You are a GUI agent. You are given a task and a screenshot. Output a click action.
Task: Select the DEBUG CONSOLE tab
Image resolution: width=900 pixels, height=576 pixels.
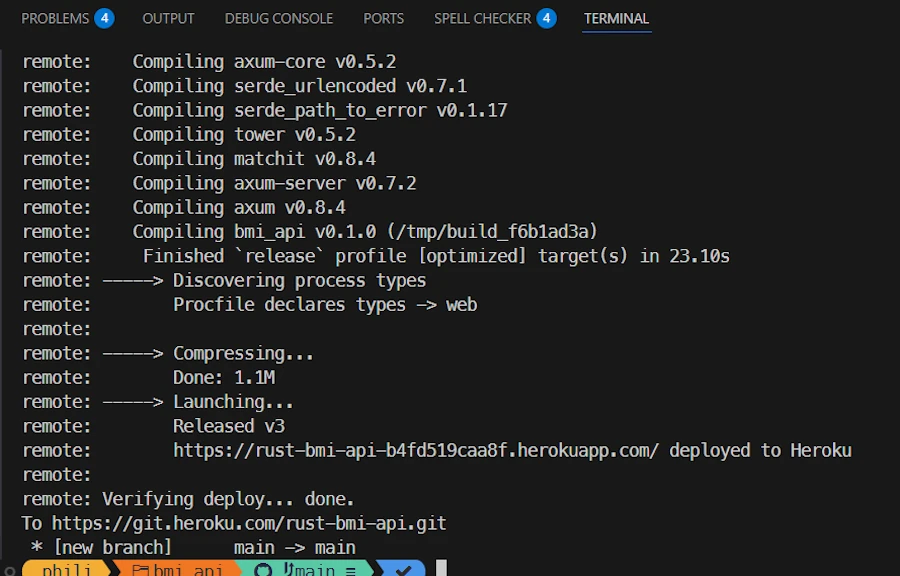[278, 18]
